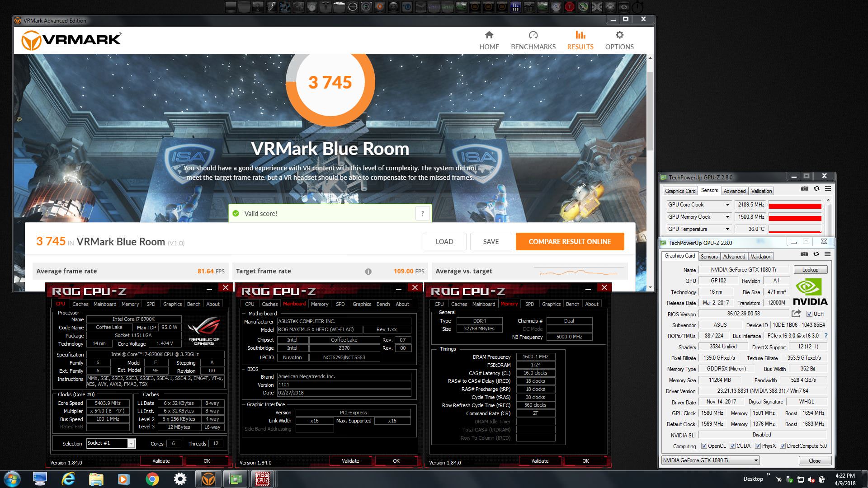Click the taskbar clock showing 4:22 PM
Viewport: 868px width, 488px height.
tap(845, 479)
